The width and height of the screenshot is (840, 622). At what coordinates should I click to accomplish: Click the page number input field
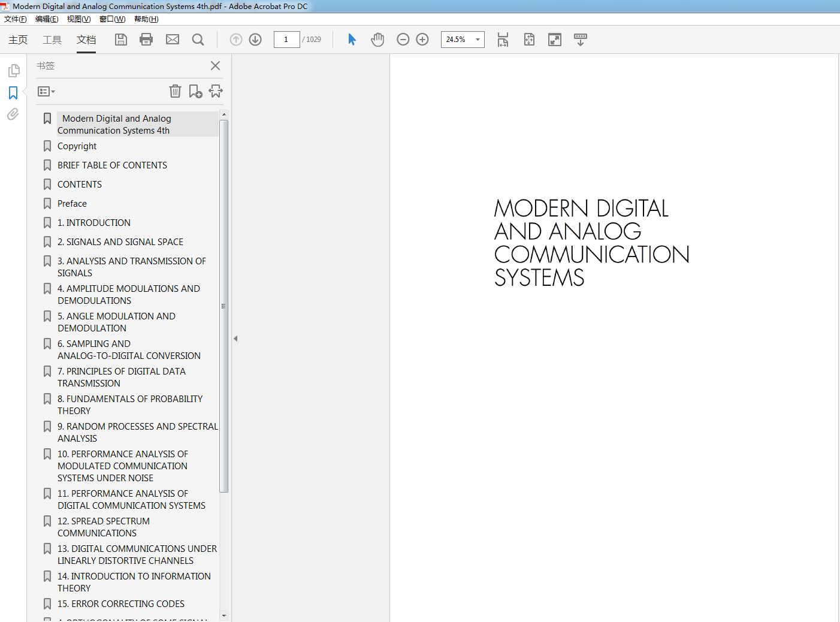[286, 40]
